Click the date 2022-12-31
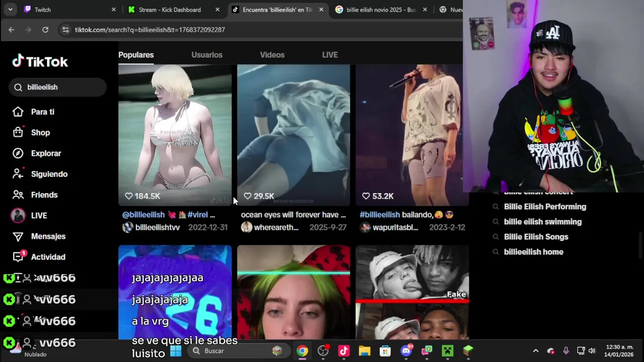644x362 pixels. (208, 227)
